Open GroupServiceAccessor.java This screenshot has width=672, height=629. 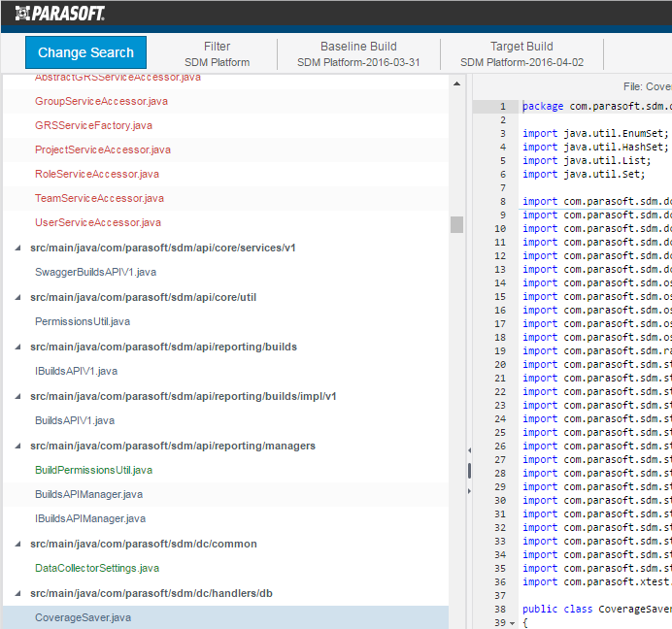(101, 101)
